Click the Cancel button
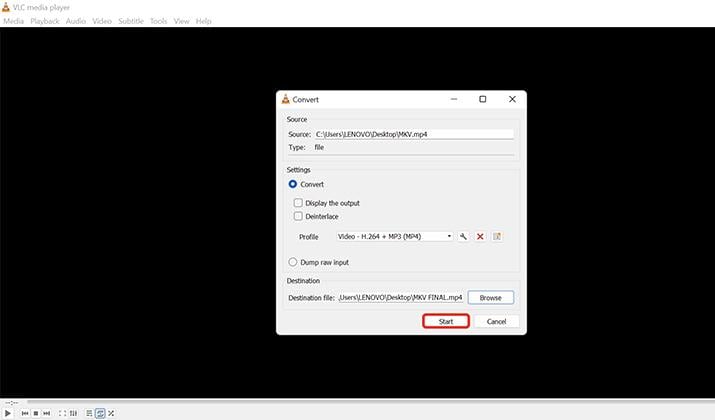The image size is (715, 420). click(x=497, y=321)
